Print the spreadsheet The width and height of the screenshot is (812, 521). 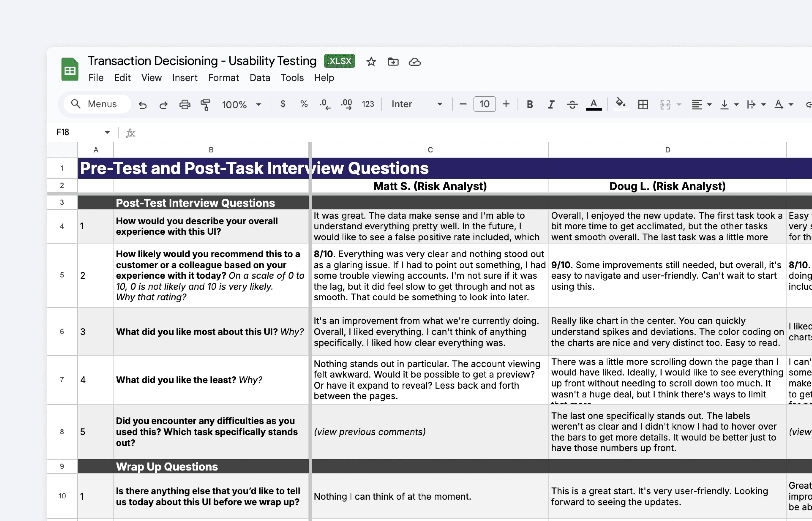point(185,105)
